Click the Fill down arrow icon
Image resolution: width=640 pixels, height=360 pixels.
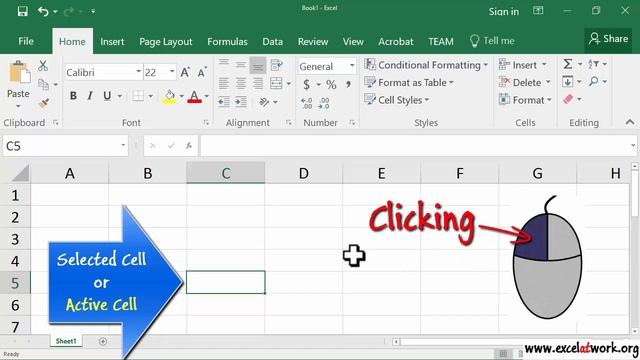coord(567,82)
